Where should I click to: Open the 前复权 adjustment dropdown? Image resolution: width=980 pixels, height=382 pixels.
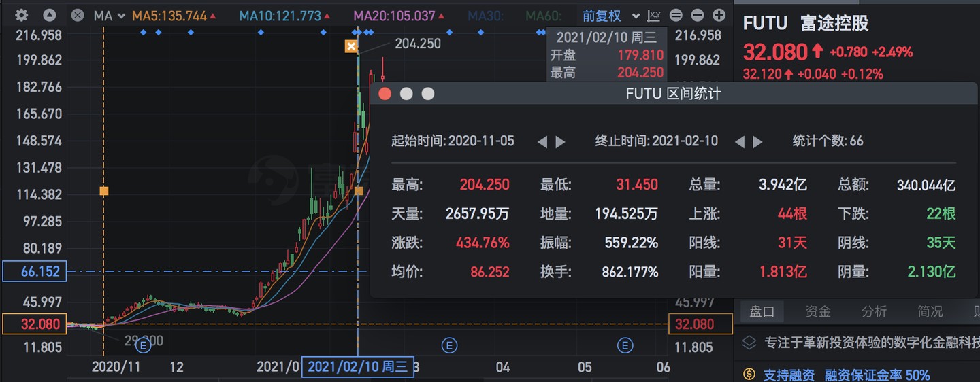point(611,15)
